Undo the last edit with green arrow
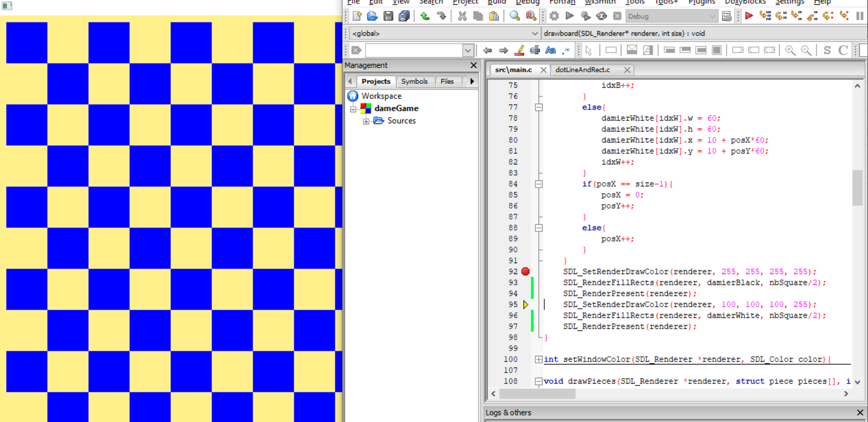 [425, 16]
